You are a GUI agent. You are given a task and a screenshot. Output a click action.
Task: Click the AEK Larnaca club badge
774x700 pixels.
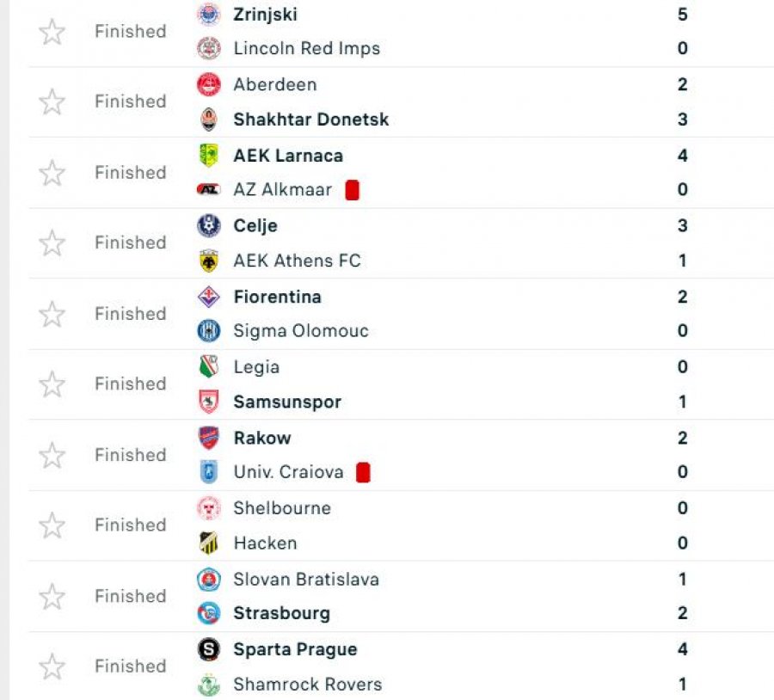tap(208, 156)
